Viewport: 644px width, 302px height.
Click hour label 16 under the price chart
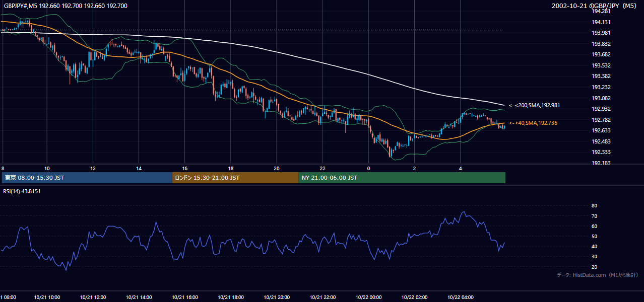point(185,168)
